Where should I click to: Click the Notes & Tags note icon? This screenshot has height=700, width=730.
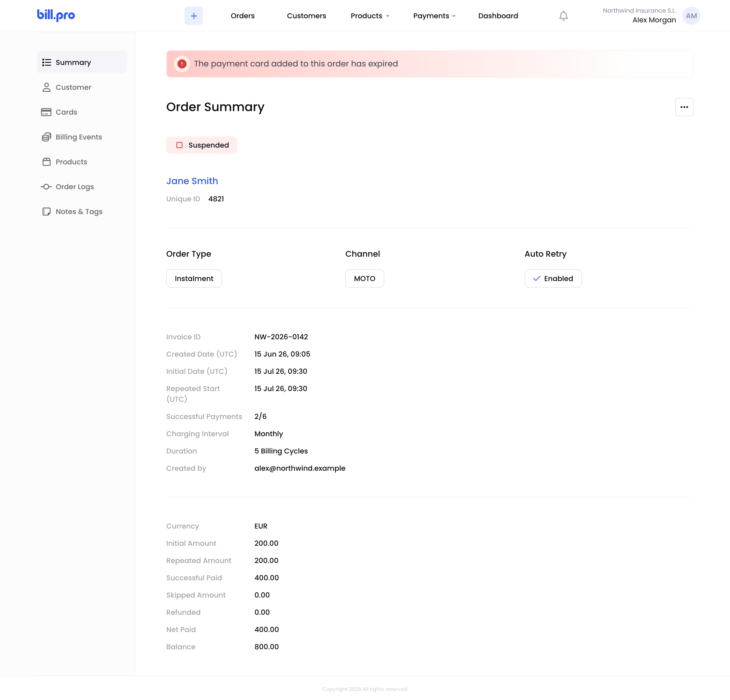[47, 212]
